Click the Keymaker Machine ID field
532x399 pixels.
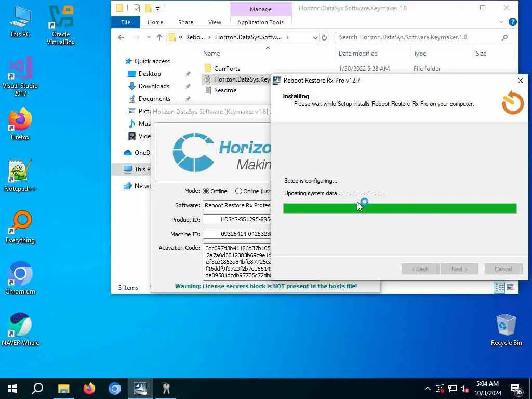tap(237, 234)
